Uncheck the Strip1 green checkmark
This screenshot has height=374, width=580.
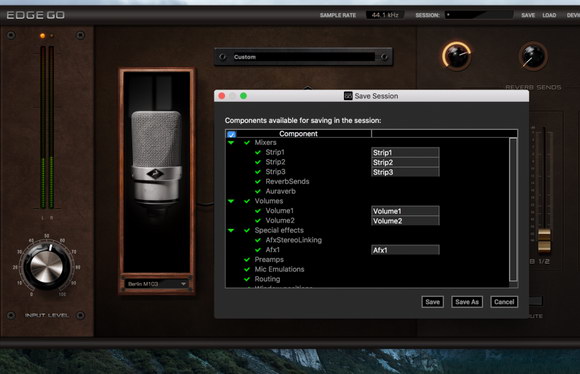[x=258, y=152]
